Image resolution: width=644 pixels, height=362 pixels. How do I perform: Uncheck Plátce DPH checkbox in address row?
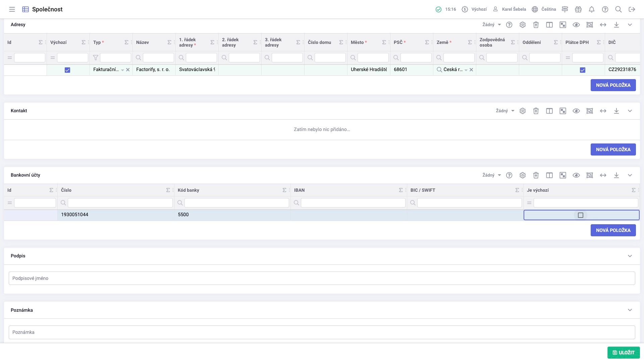coord(583,70)
